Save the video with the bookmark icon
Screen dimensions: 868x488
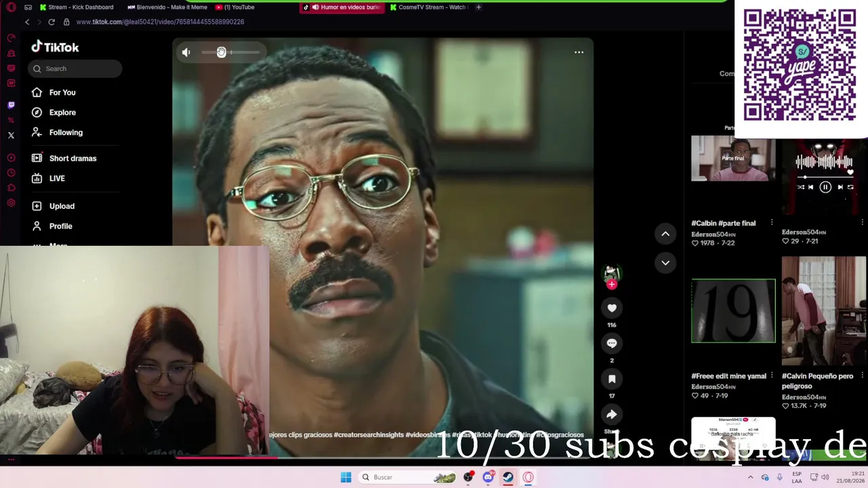pyautogui.click(x=612, y=379)
